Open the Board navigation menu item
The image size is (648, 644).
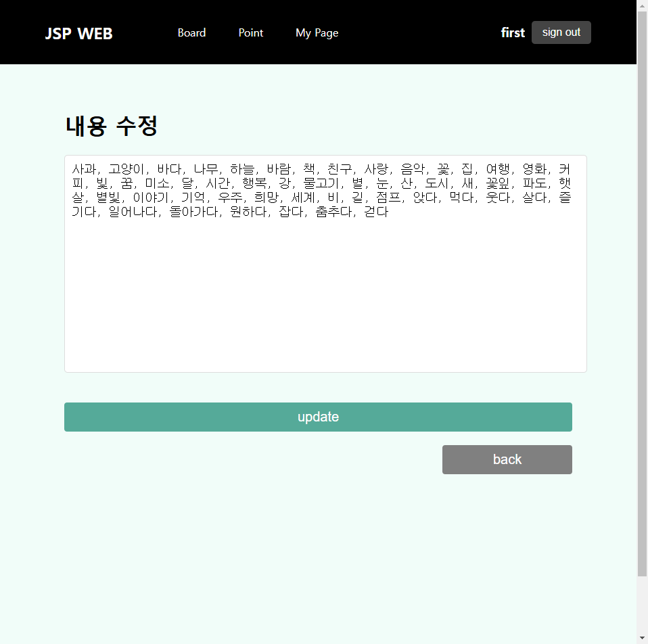(x=191, y=32)
